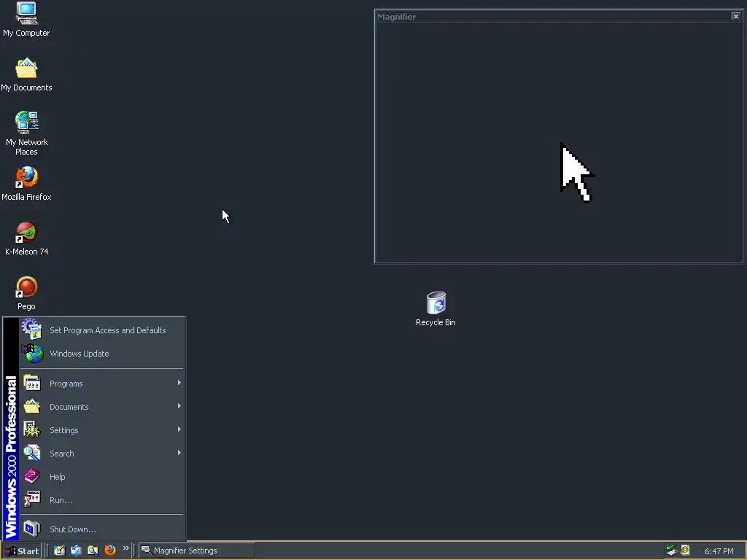The width and height of the screenshot is (747, 560).
Task: Open the My Computer desktop icon
Action: [26, 20]
